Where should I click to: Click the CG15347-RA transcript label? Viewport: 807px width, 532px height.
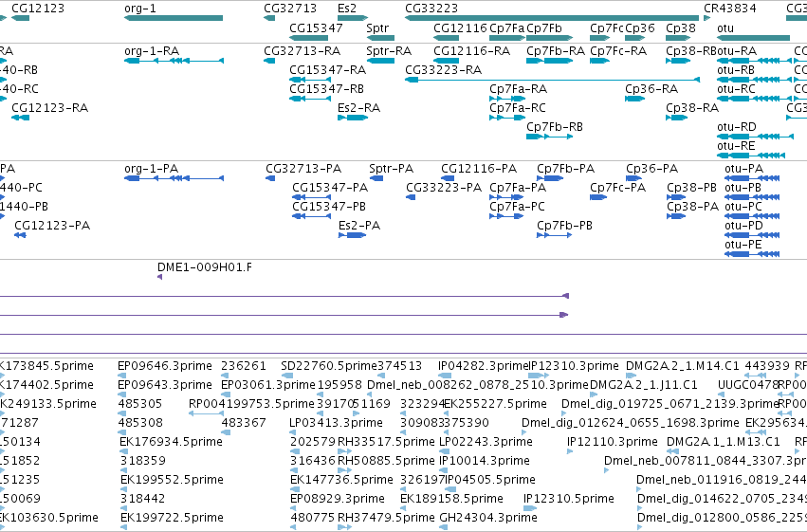click(x=328, y=70)
